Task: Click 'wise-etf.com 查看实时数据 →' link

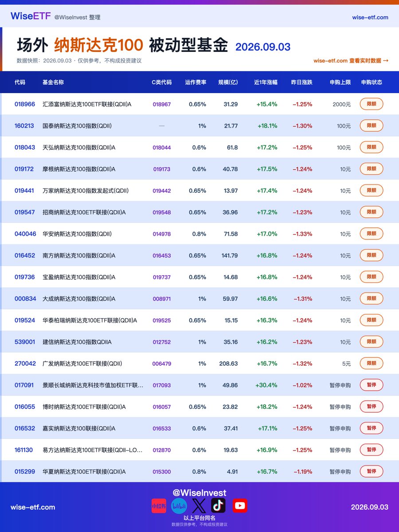Action: click(351, 61)
